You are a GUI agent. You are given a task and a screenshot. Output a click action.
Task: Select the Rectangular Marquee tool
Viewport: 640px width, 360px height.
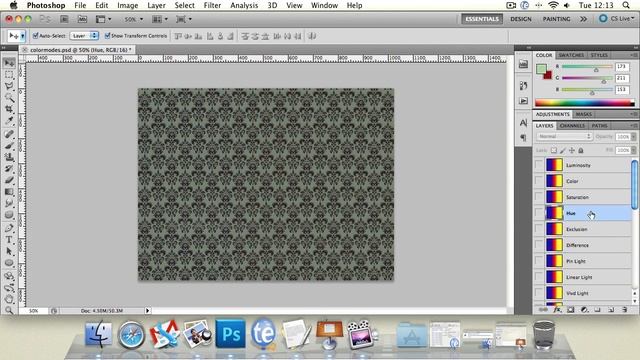(x=9, y=75)
